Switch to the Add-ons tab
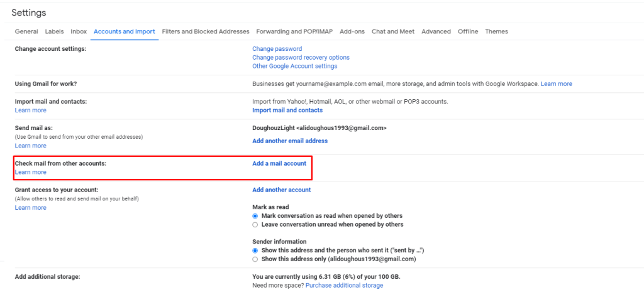 click(x=352, y=31)
